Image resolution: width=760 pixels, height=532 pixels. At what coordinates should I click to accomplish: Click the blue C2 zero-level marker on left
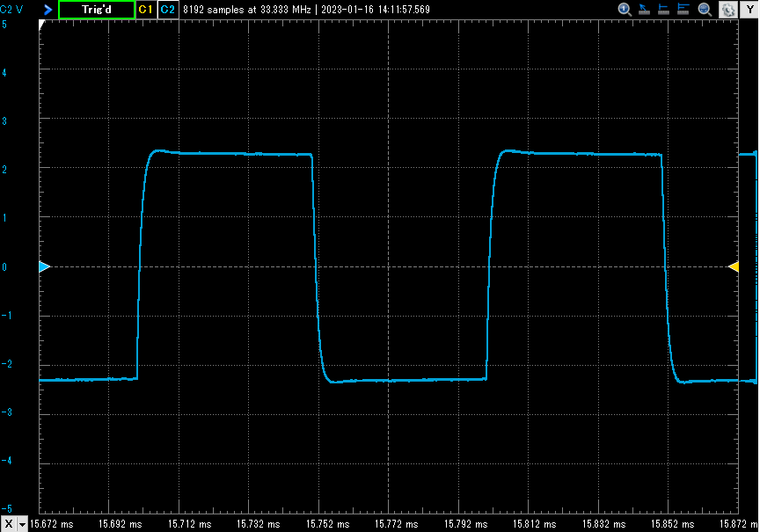45,266
